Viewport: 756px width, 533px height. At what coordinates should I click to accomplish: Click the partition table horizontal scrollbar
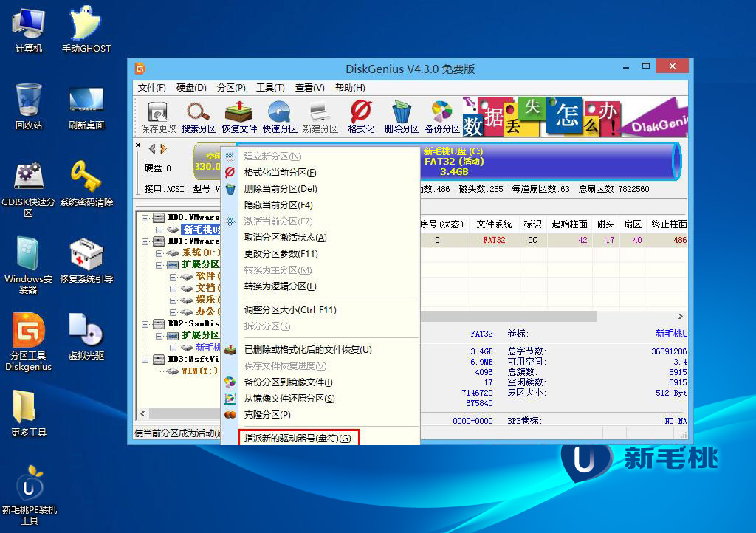(x=508, y=317)
